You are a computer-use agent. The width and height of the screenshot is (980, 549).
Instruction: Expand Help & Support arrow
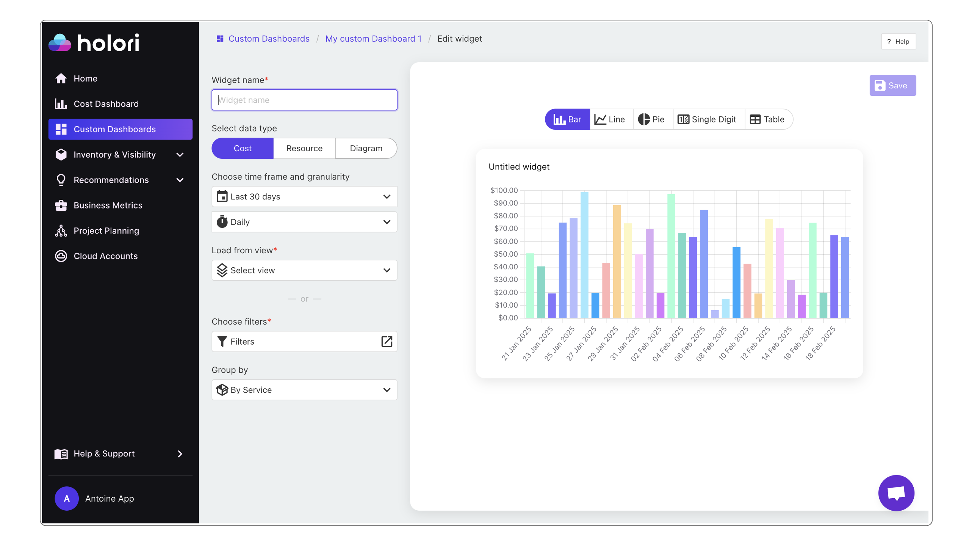180,454
